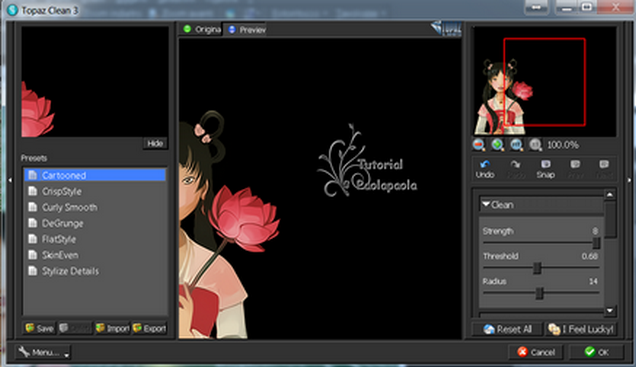This screenshot has height=367, width=636.
Task: Select the Cartooned preset
Action: coord(95,175)
